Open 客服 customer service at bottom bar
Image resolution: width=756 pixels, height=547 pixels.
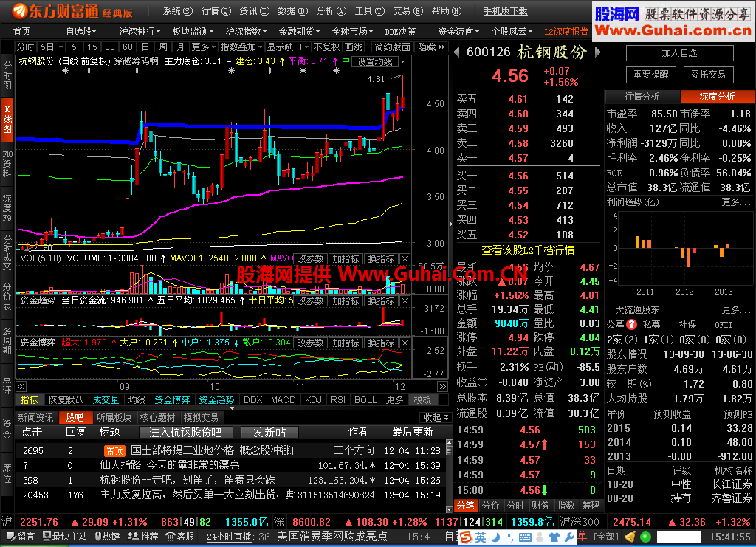coord(180,537)
